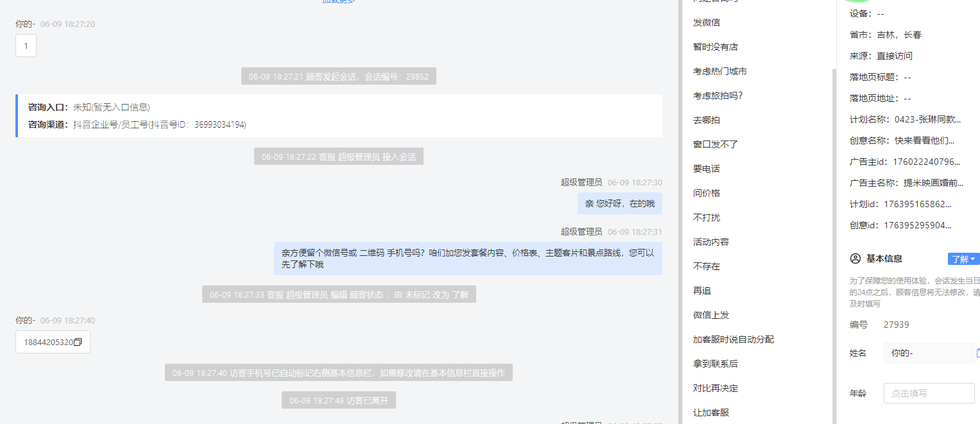Screen dimensions: 980x424
Task: Click the agent message asking for 微信号
Action: (x=468, y=259)
